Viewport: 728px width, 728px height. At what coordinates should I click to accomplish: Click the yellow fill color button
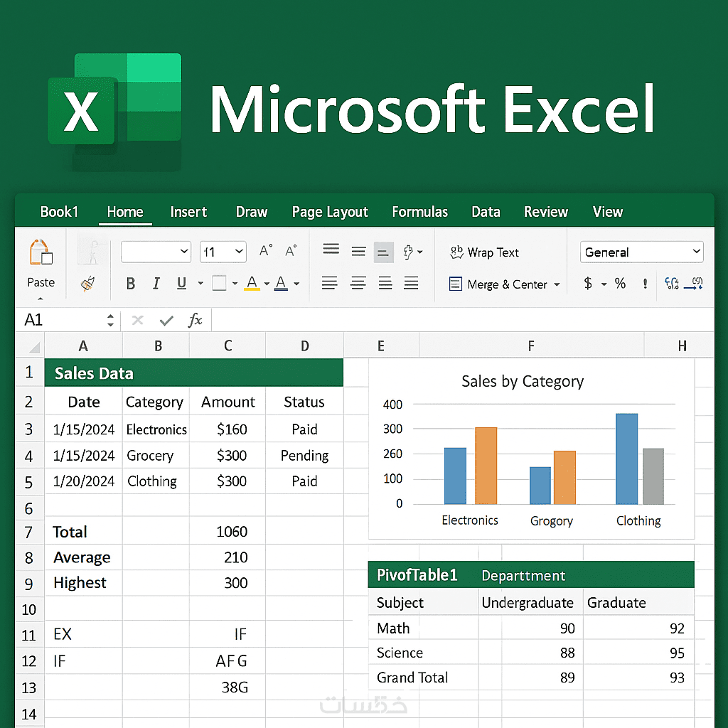(252, 283)
